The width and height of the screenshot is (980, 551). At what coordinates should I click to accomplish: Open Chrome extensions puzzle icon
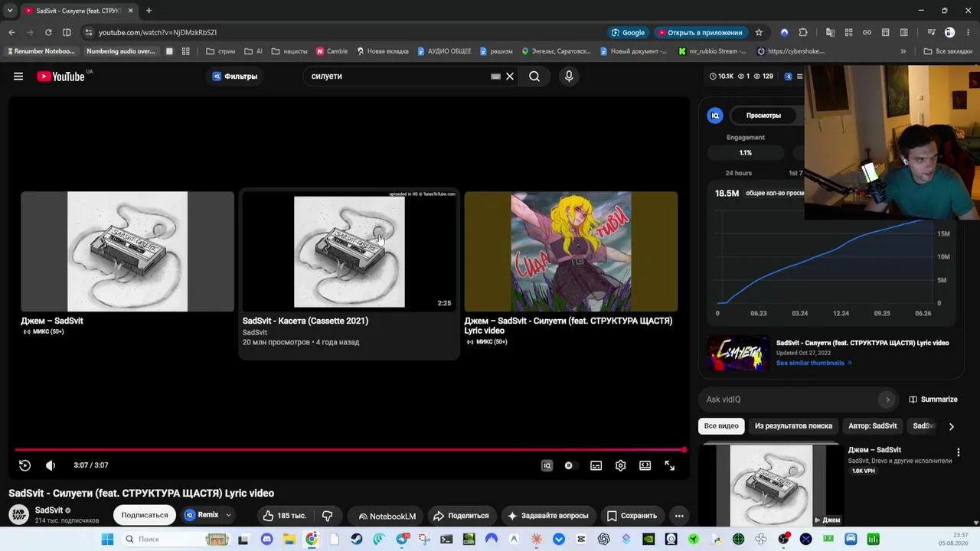(x=803, y=32)
